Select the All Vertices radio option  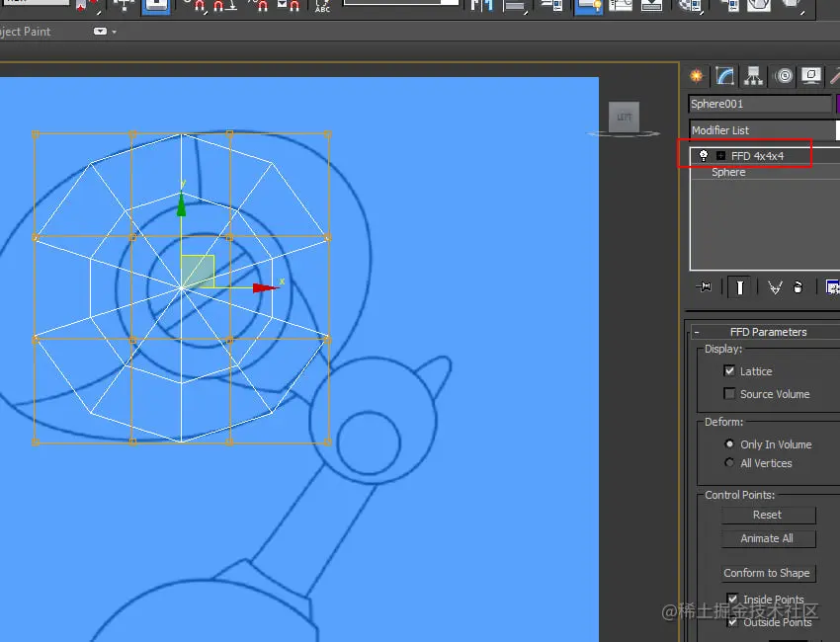[x=729, y=462]
